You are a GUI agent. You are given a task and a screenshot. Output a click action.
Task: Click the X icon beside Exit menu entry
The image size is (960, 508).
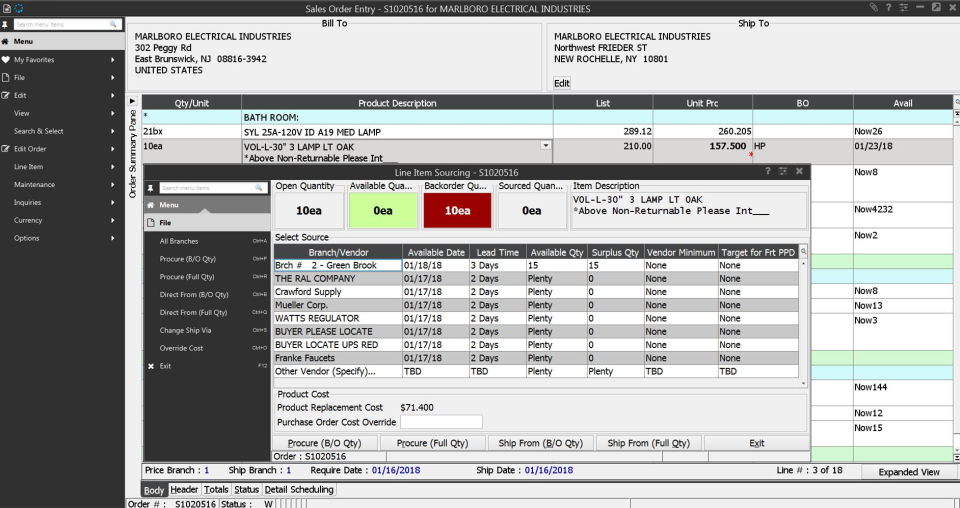pos(151,366)
